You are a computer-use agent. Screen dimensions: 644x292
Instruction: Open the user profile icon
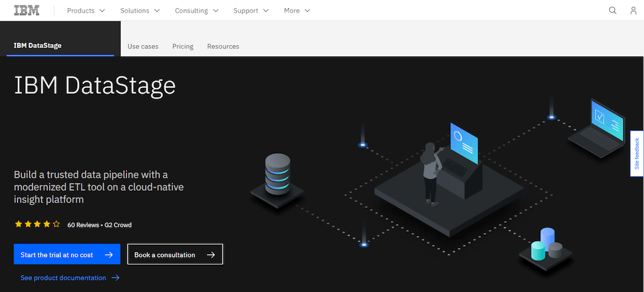(633, 11)
